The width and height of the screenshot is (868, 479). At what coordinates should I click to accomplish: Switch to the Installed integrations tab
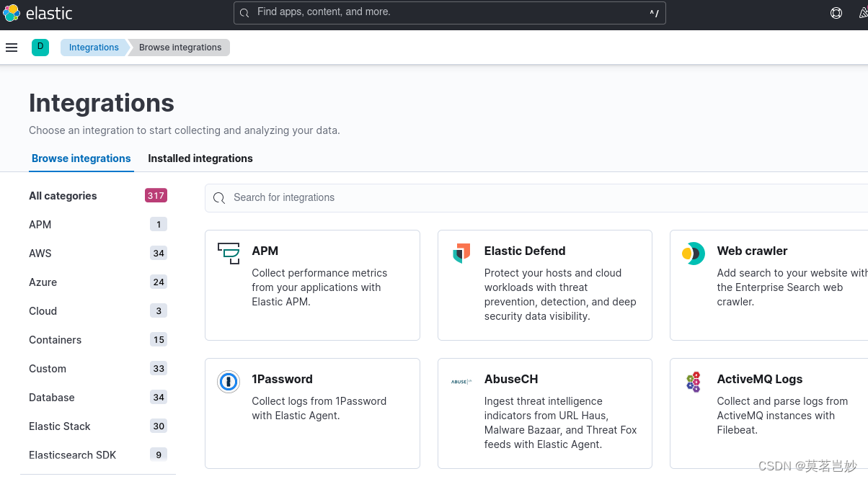pyautogui.click(x=200, y=158)
